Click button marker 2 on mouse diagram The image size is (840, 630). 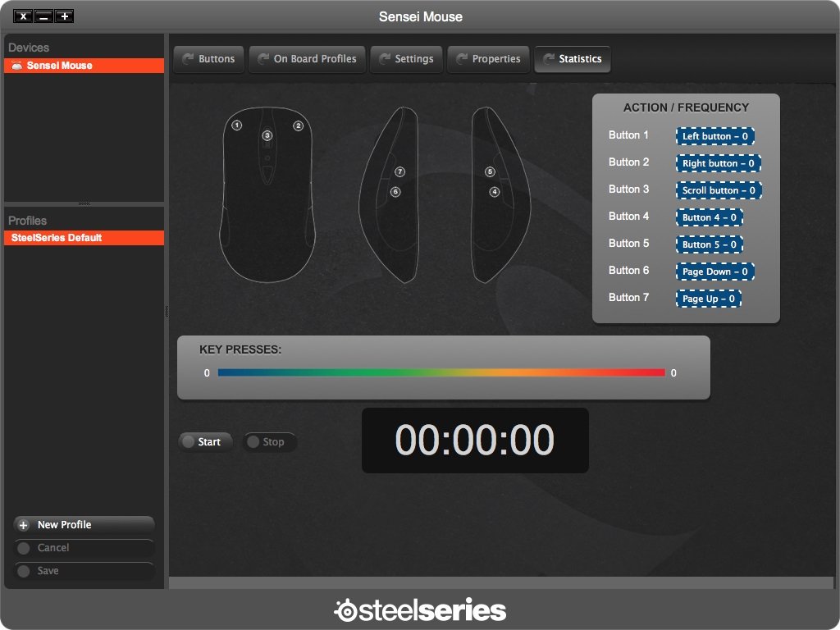tap(299, 126)
